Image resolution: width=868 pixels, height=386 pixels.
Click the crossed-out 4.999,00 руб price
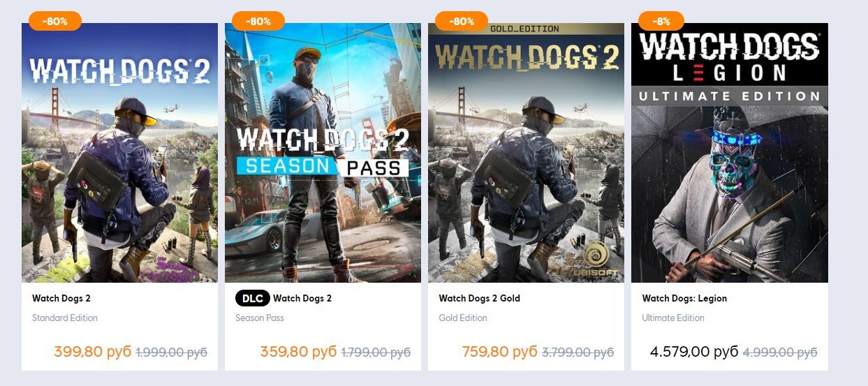(x=780, y=352)
